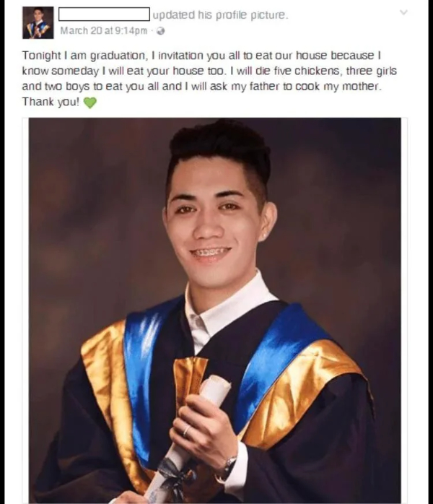Click the word 'chickens' in the post
Screen dimensions: 433x504
pos(317,71)
